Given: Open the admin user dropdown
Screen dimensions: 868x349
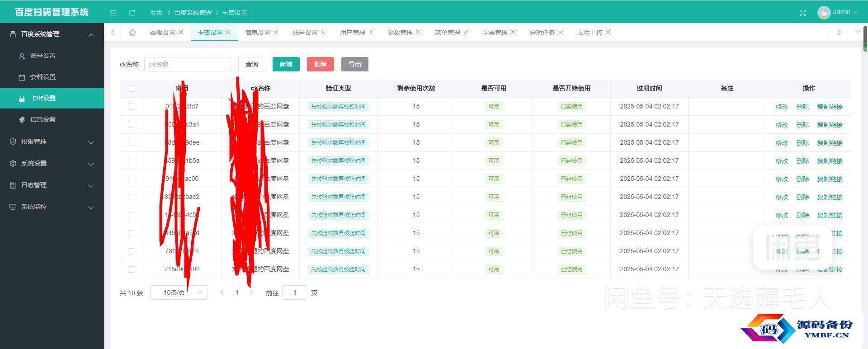Looking at the screenshot, I should [x=845, y=12].
